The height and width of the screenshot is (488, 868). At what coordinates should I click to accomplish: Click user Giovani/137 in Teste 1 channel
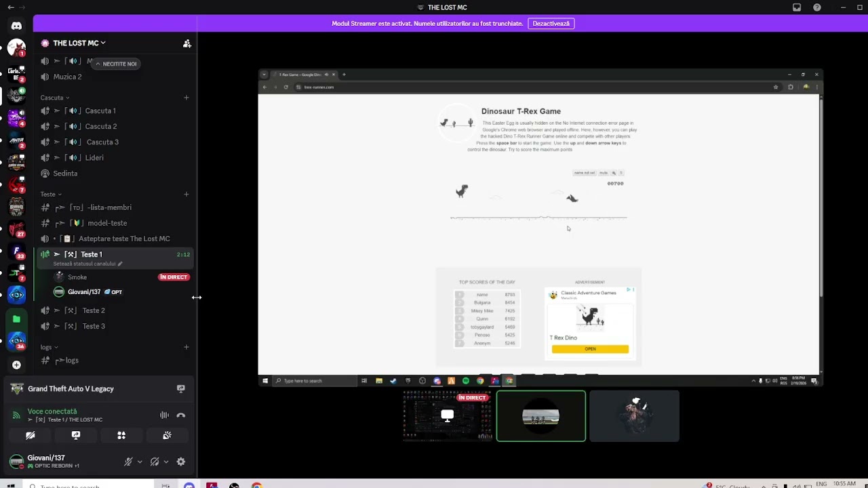(121, 292)
